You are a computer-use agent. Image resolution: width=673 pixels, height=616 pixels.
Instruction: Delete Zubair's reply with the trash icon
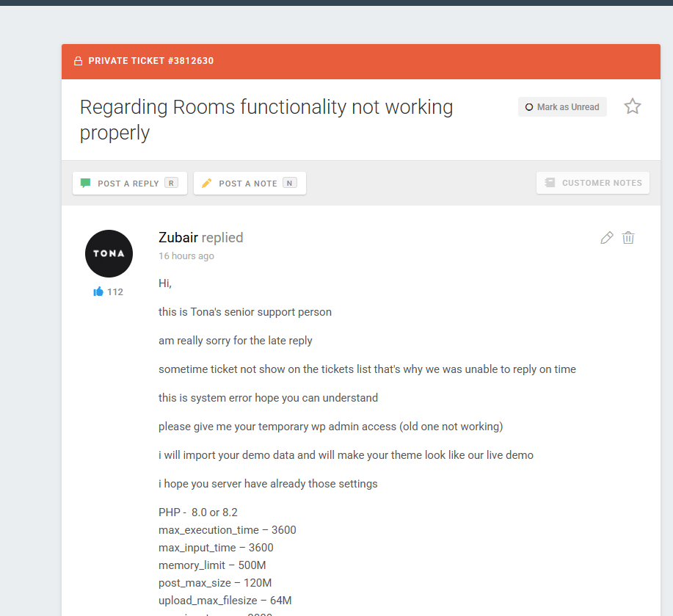tap(628, 238)
